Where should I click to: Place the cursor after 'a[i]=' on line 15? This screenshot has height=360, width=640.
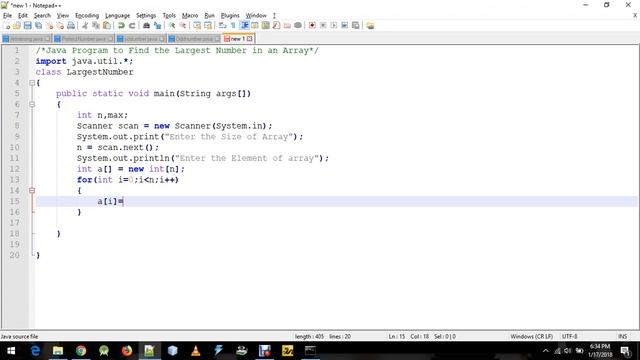tap(123, 201)
